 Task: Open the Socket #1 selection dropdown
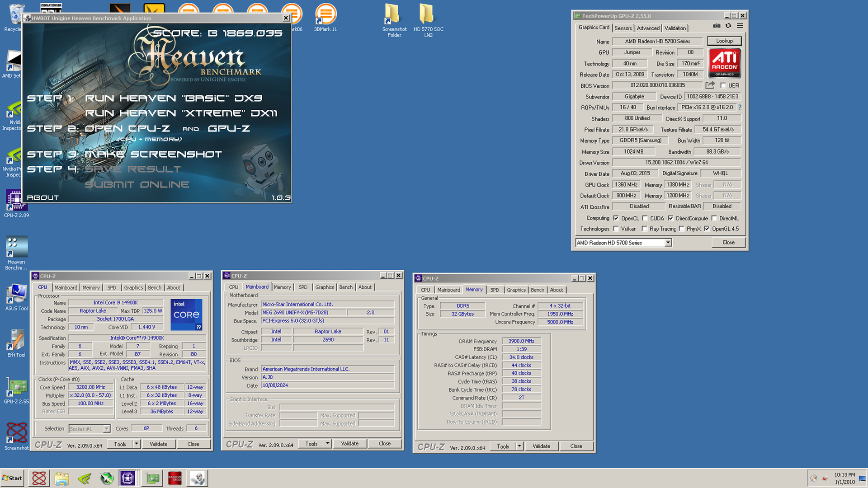pyautogui.click(x=90, y=429)
